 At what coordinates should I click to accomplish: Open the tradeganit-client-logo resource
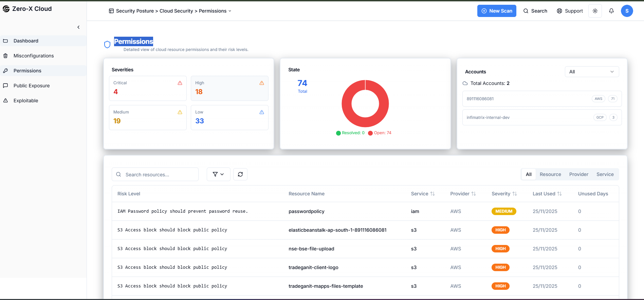[x=313, y=267]
